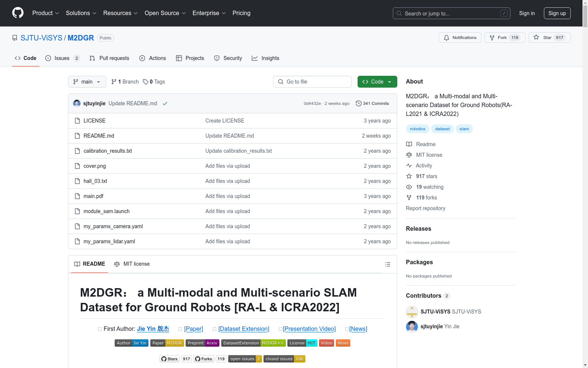Viewport: 588px width, 368px height.
Task: Click the hall_03.txt file icon
Action: (77, 181)
